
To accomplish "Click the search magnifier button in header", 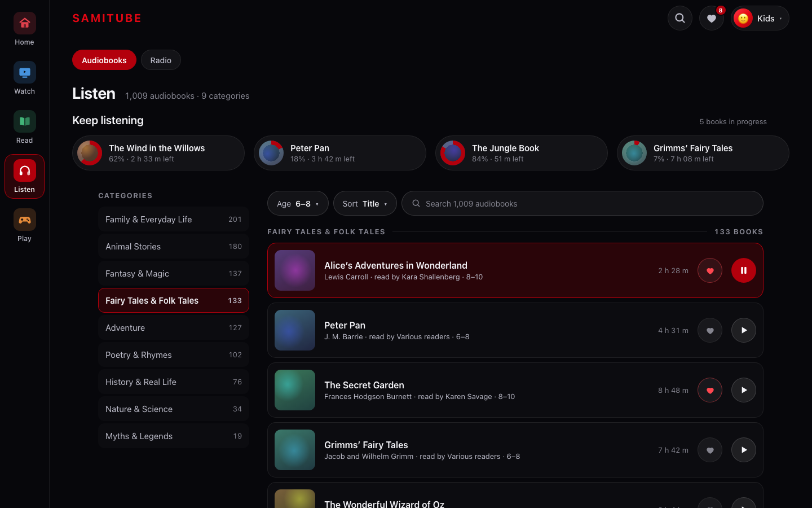I will (x=680, y=18).
